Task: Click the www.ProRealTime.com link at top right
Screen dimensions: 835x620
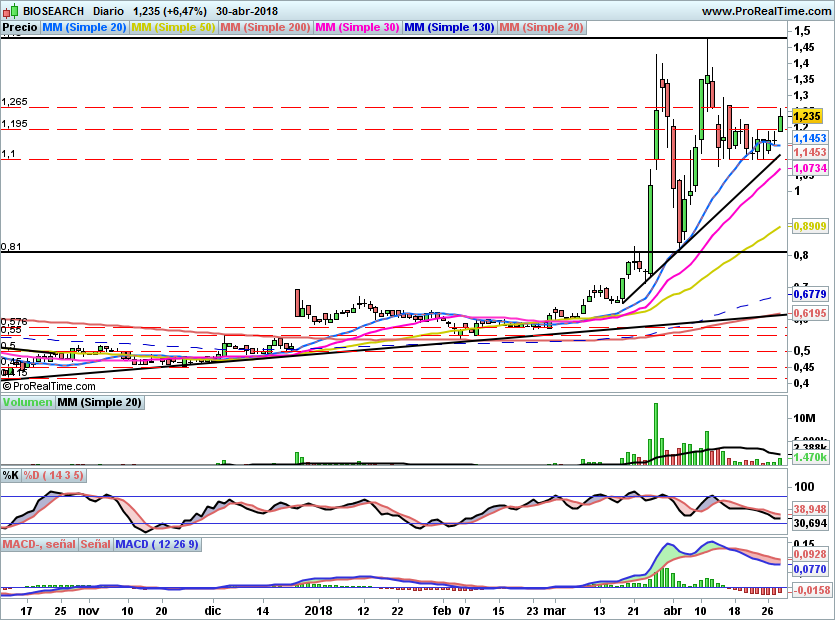Action: [x=766, y=10]
